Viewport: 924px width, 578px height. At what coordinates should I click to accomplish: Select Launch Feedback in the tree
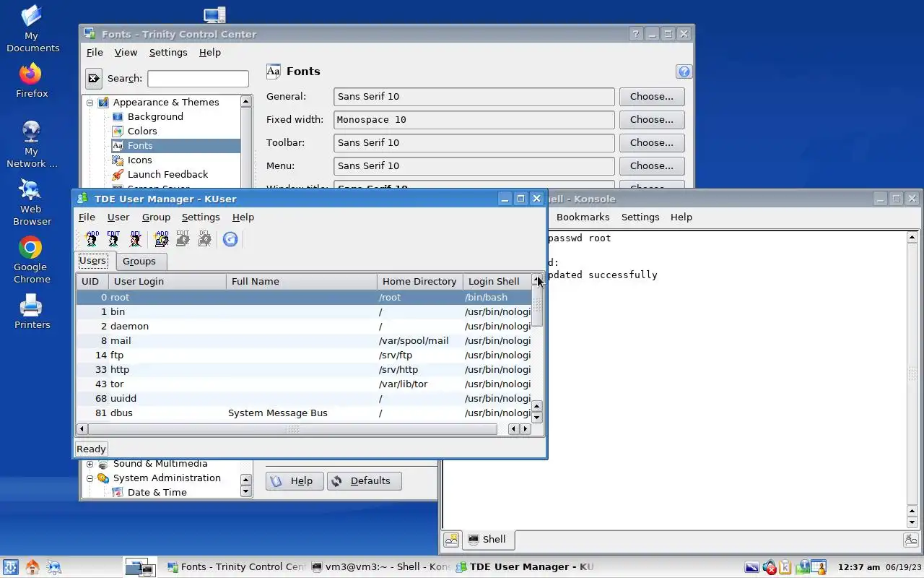(x=167, y=174)
